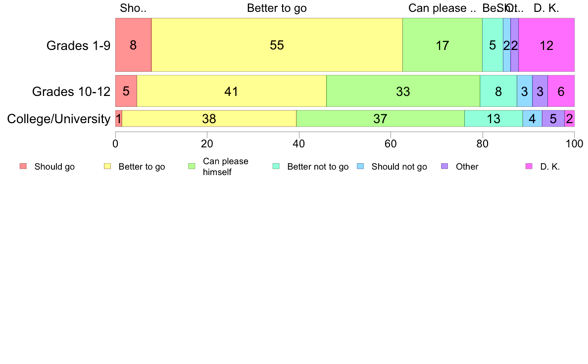Select the College/University green segment labeled 37
588x364 pixels.
[x=381, y=119]
